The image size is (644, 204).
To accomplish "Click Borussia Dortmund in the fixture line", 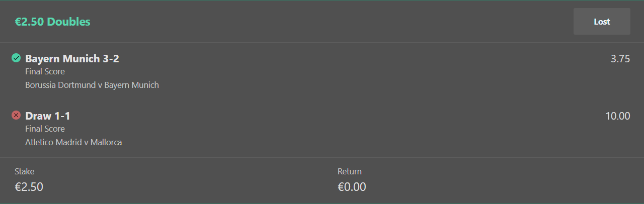I will click(60, 85).
